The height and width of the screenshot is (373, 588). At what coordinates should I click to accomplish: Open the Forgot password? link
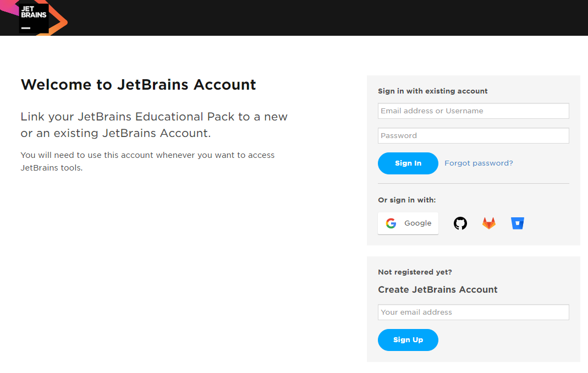click(479, 163)
